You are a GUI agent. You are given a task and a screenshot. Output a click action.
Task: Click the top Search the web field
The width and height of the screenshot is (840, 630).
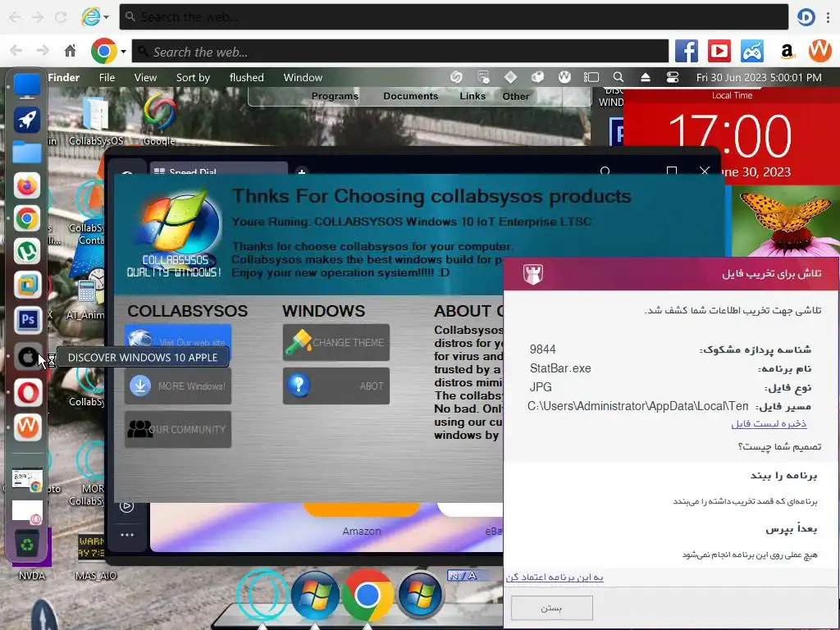[x=454, y=17]
